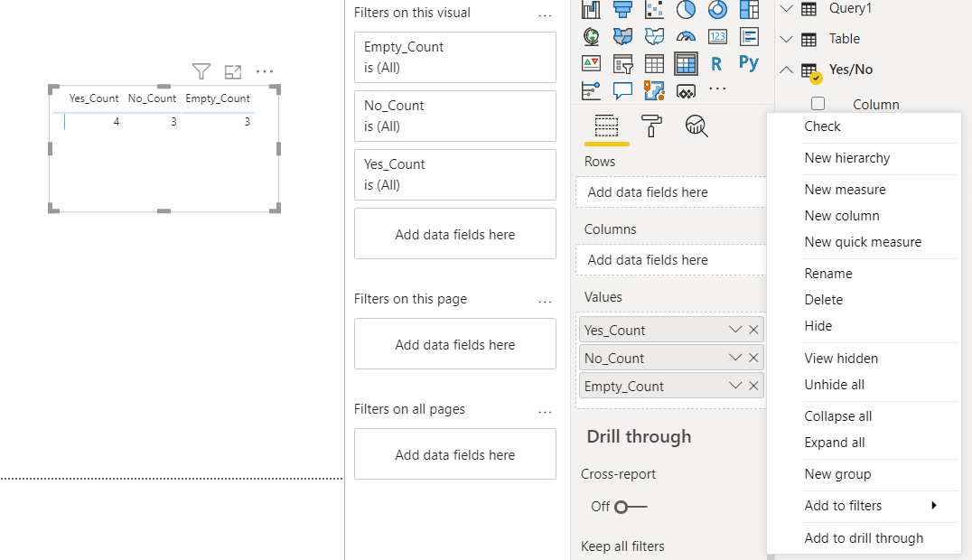This screenshot has width=972, height=560.
Task: Open the Yes_Count field dropdown in Values
Action: coord(735,330)
